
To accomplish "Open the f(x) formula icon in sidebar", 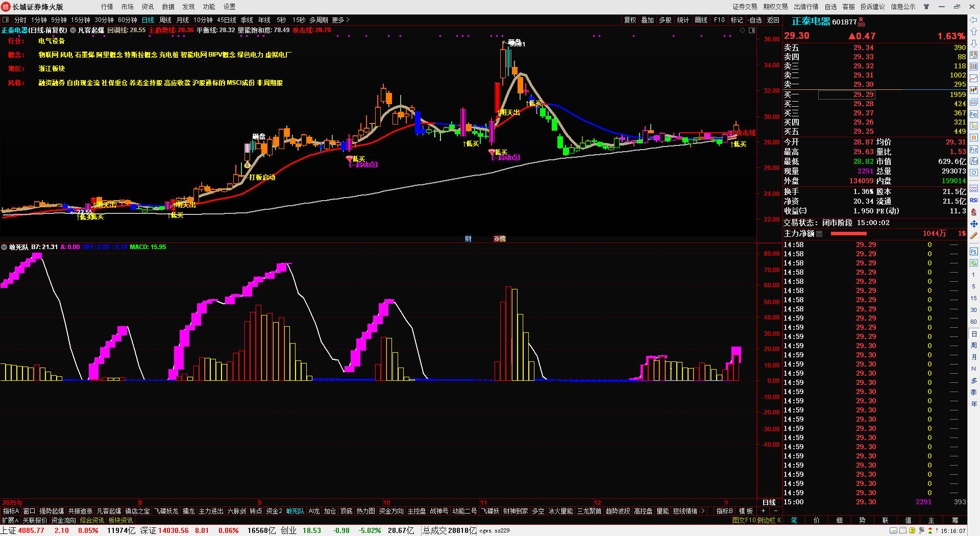I will 973,161.
